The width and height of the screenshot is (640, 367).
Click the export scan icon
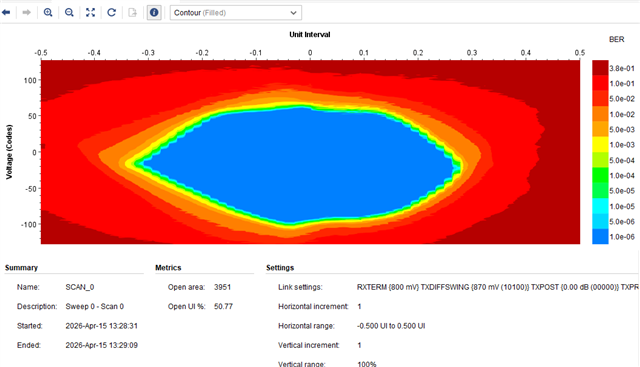133,13
